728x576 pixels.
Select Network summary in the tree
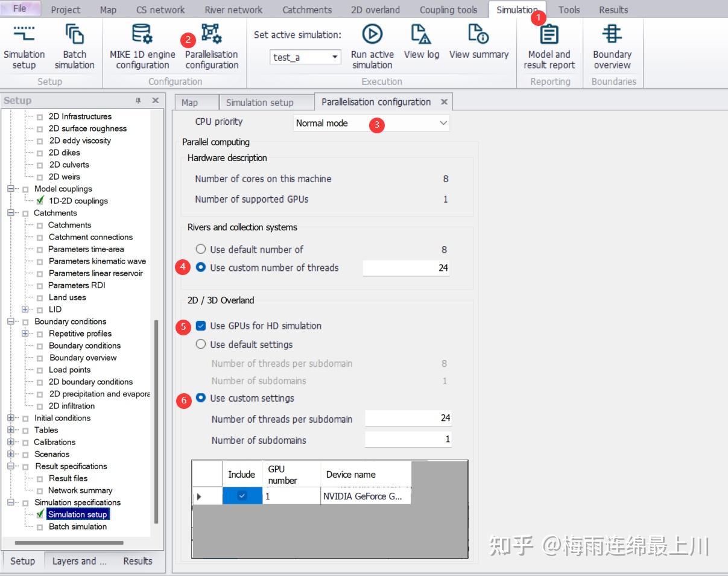tap(80, 490)
